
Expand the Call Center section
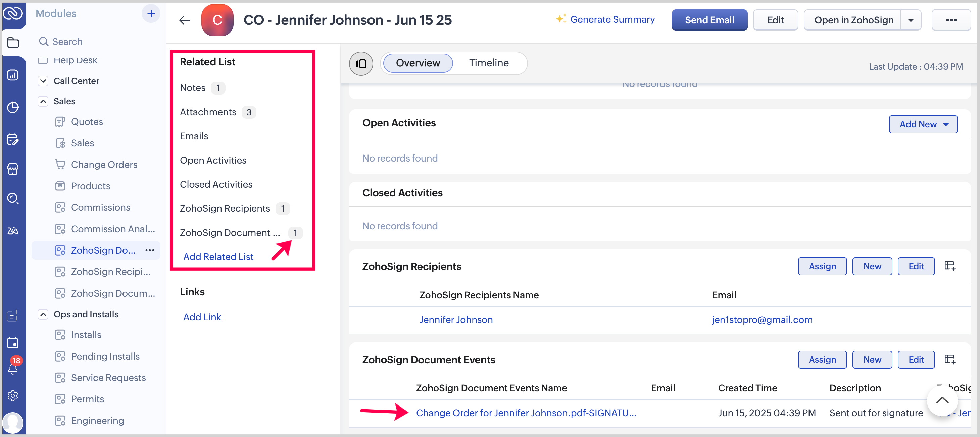tap(43, 81)
